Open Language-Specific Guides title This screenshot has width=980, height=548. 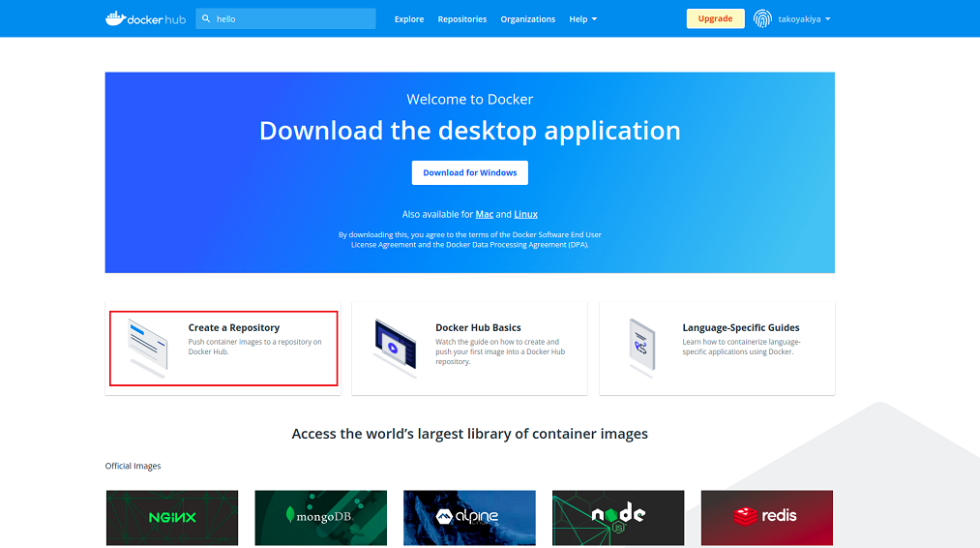pyautogui.click(x=741, y=327)
